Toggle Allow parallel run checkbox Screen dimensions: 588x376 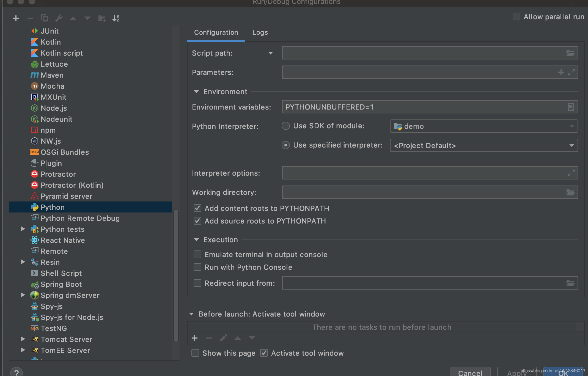point(516,17)
